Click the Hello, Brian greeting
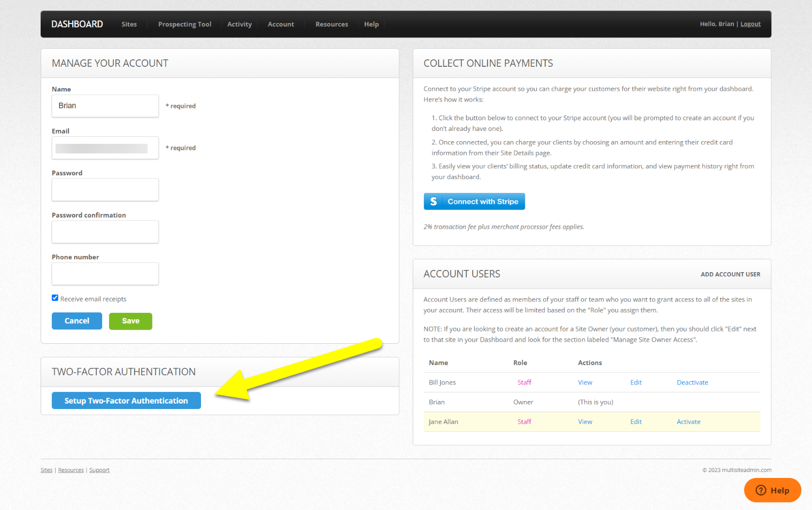Viewport: 812px width, 510px height. 717,24
